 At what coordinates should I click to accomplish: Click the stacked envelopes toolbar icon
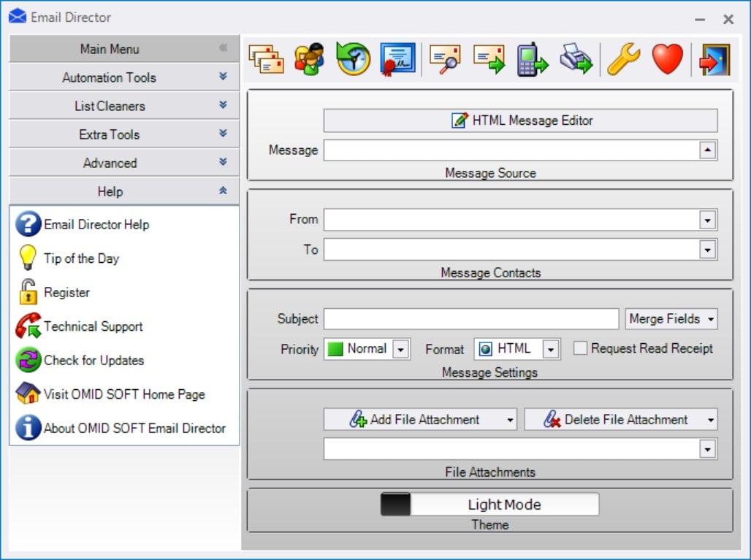(267, 59)
